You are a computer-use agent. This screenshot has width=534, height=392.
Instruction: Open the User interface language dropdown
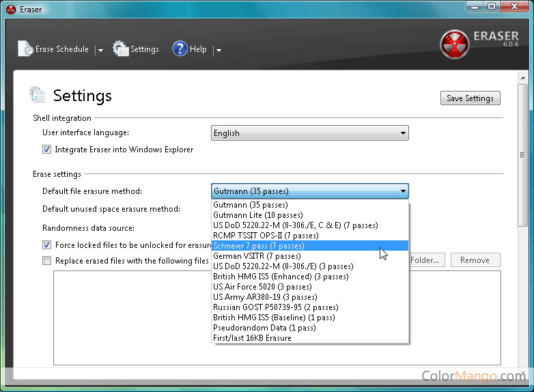309,133
